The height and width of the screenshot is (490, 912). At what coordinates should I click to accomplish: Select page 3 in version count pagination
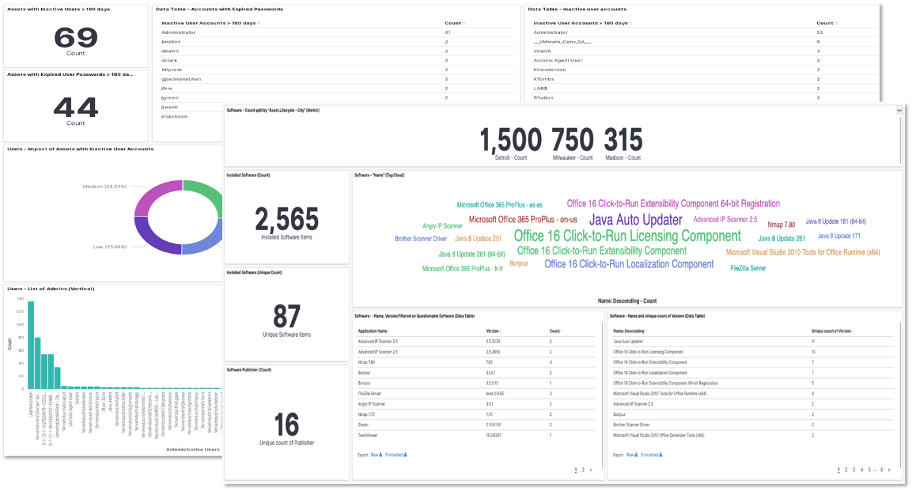(x=854, y=469)
